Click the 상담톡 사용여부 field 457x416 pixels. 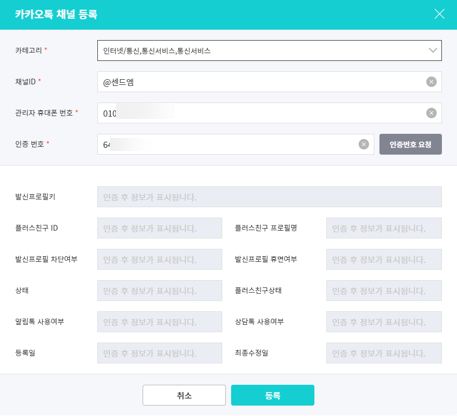tap(384, 322)
